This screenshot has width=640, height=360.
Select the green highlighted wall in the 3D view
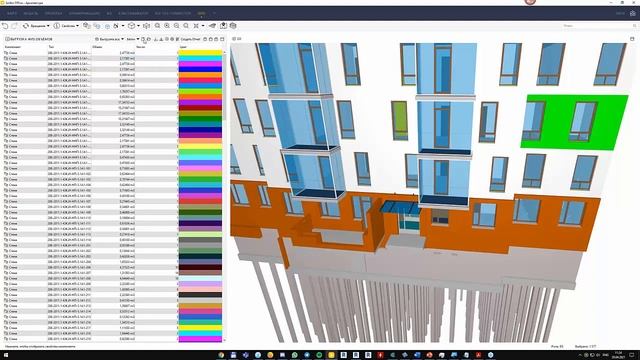point(565,122)
